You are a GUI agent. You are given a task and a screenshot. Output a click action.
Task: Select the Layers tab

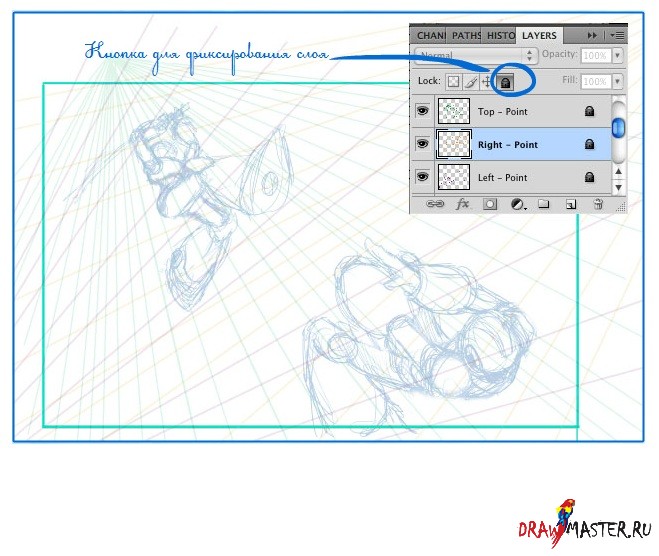(x=540, y=35)
